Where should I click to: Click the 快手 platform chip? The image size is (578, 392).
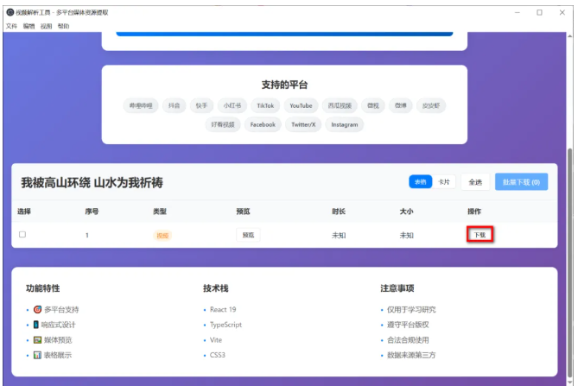pyautogui.click(x=201, y=105)
